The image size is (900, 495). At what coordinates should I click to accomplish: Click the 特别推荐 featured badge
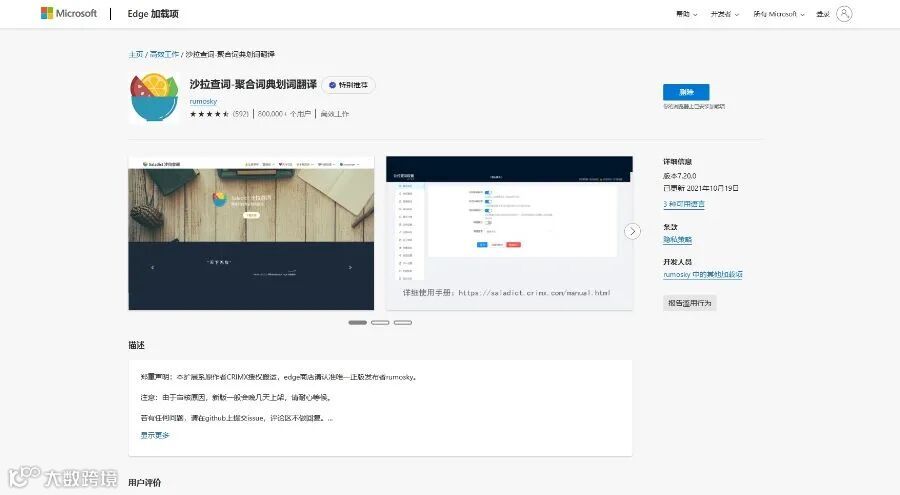[x=348, y=85]
